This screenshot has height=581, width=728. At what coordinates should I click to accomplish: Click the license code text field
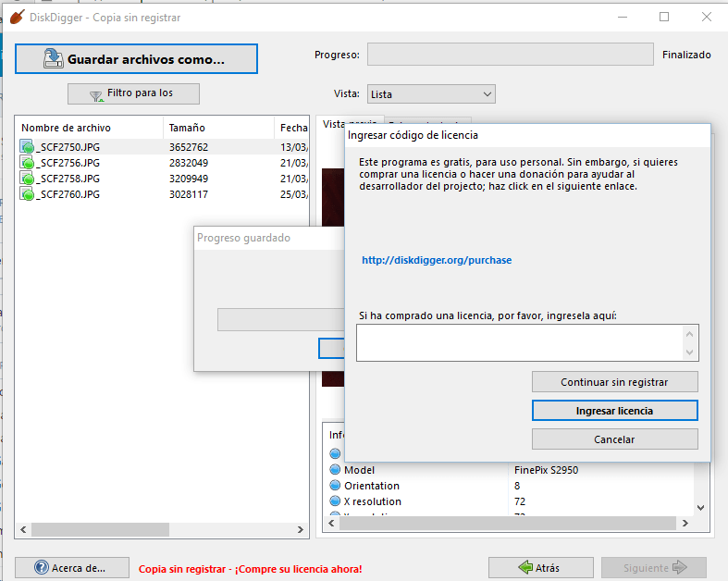520,341
